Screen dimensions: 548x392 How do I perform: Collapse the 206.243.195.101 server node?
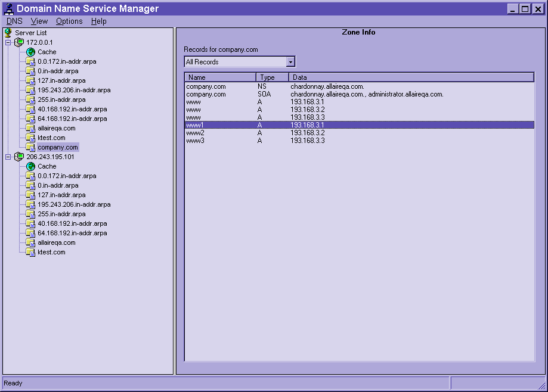[x=8, y=157]
